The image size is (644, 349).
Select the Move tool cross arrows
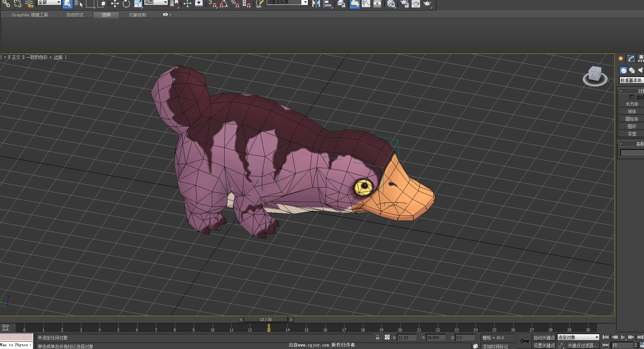[x=115, y=4]
